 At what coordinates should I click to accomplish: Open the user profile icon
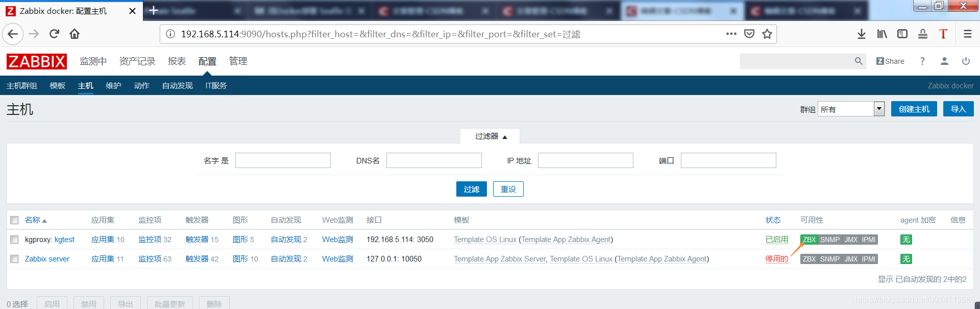pyautogui.click(x=944, y=61)
